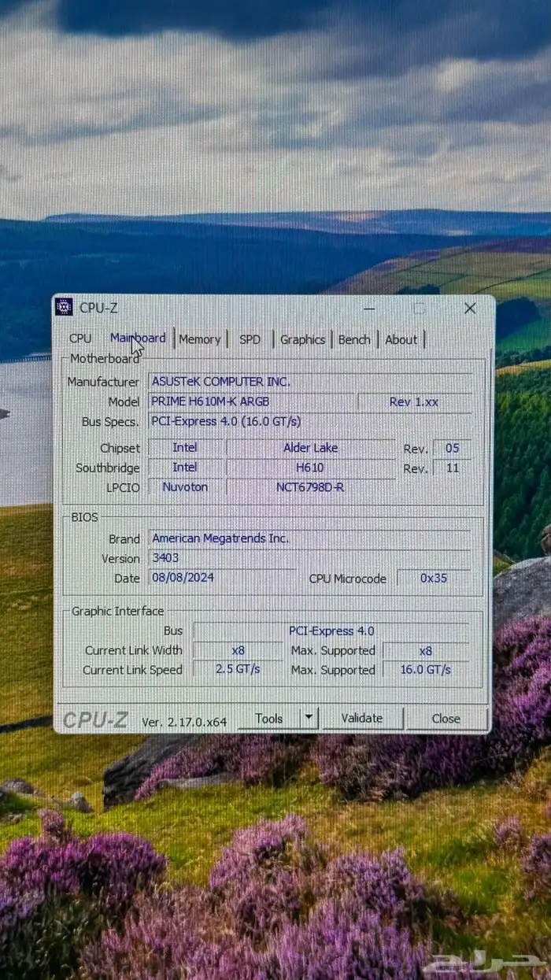Click the Alder Lake chipset field
Viewport: 551px width, 980px height.
311,448
